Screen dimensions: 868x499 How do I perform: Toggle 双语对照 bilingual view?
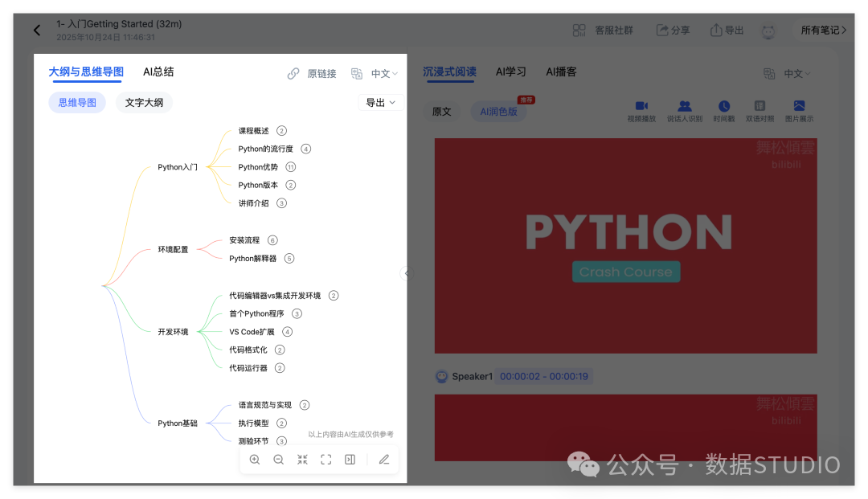coord(759,111)
